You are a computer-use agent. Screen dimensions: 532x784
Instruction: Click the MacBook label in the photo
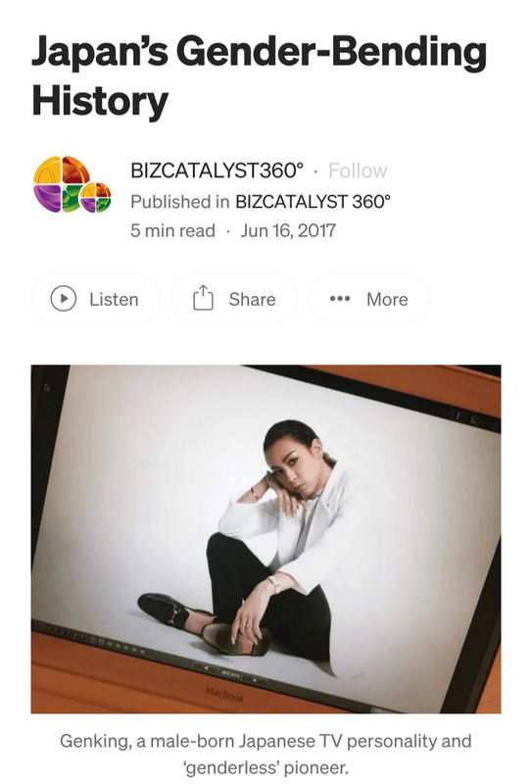[224, 695]
